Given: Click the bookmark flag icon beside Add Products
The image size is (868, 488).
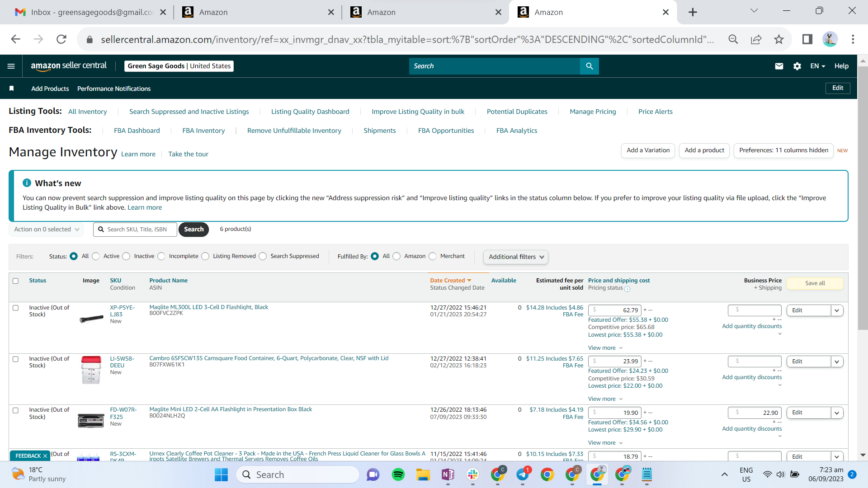Looking at the screenshot, I should tap(12, 89).
